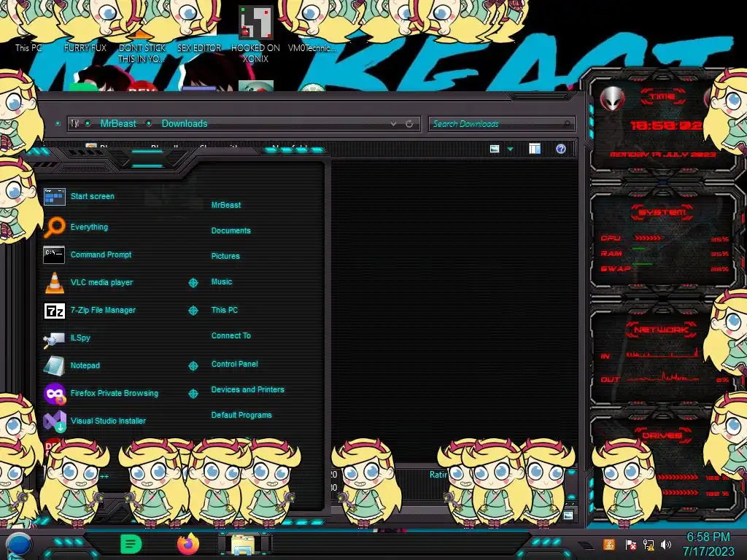The image size is (747, 560).
Task: Open This PC from start menu
Action: [225, 310]
